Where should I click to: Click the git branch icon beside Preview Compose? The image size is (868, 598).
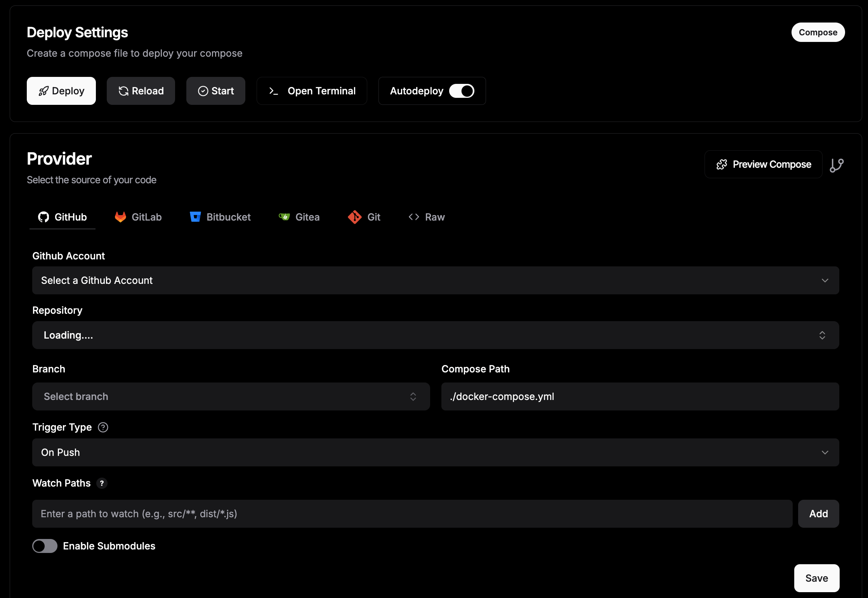[837, 165]
